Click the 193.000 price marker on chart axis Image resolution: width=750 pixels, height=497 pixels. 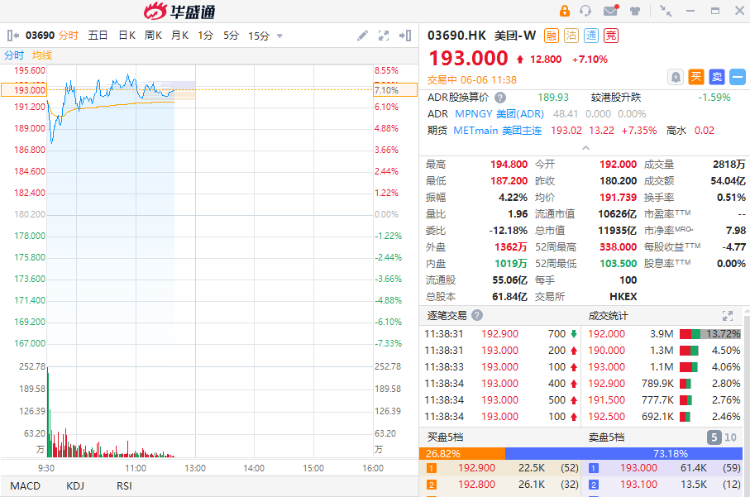[x=24, y=90]
